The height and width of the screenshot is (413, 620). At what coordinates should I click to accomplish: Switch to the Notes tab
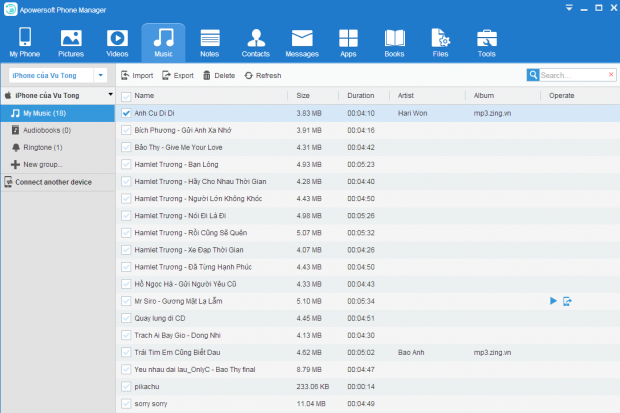209,42
